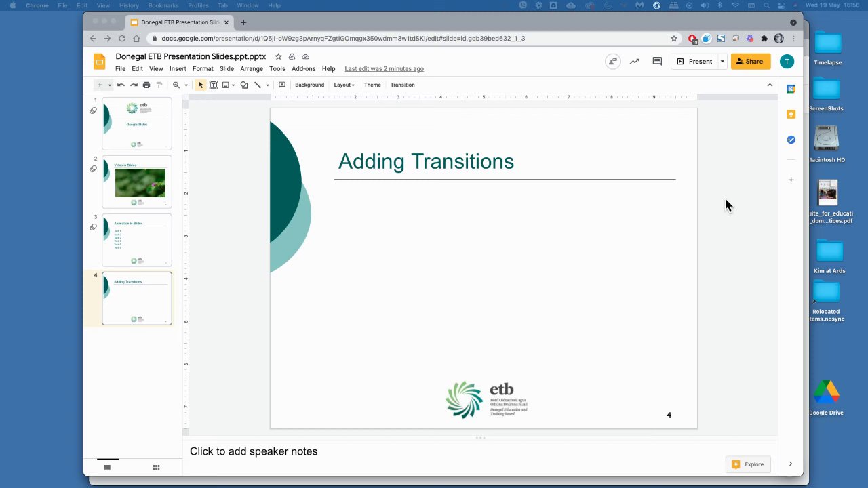The height and width of the screenshot is (488, 868).
Task: Switch to grid view of slides
Action: click(156, 467)
